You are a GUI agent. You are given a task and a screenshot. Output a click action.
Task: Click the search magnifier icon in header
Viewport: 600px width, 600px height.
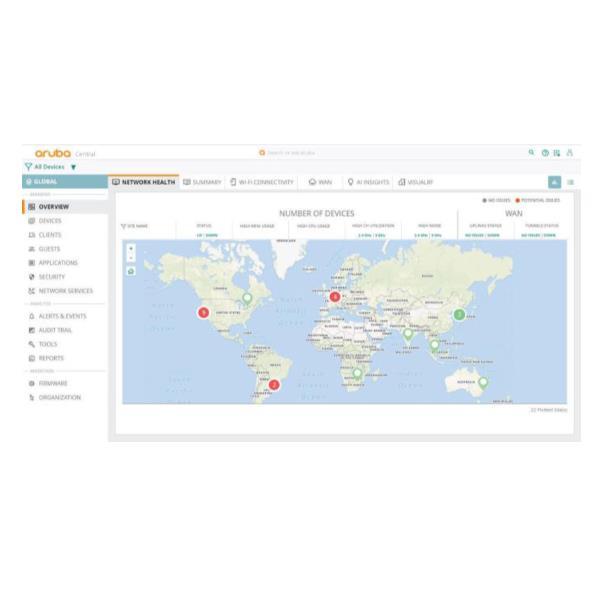click(531, 152)
